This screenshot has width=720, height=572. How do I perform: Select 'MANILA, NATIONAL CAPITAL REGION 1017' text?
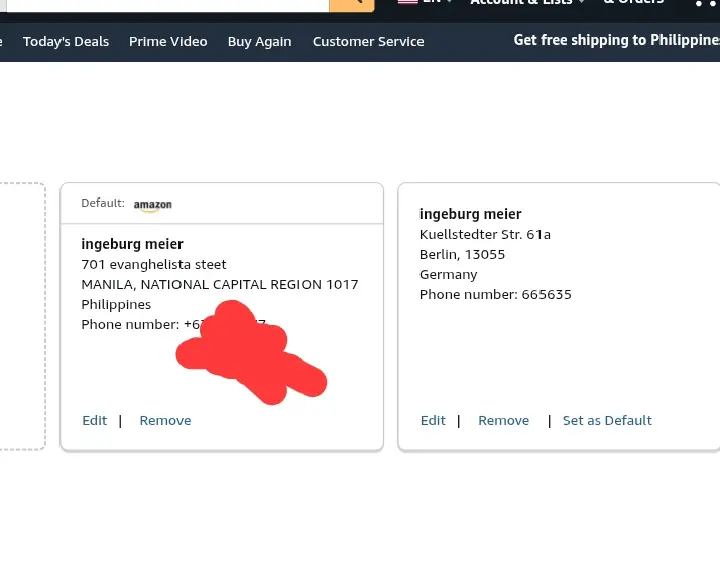(219, 285)
